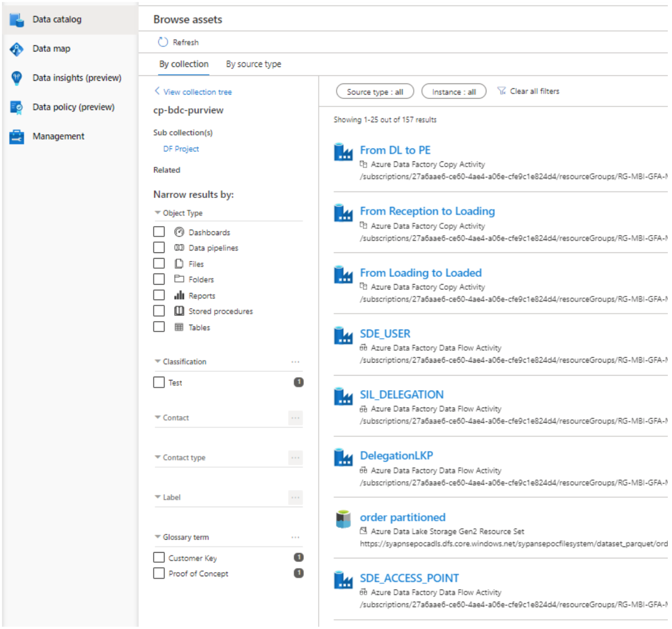Switch to the By collection tab
This screenshot has height=629, width=672.
pyautogui.click(x=184, y=64)
